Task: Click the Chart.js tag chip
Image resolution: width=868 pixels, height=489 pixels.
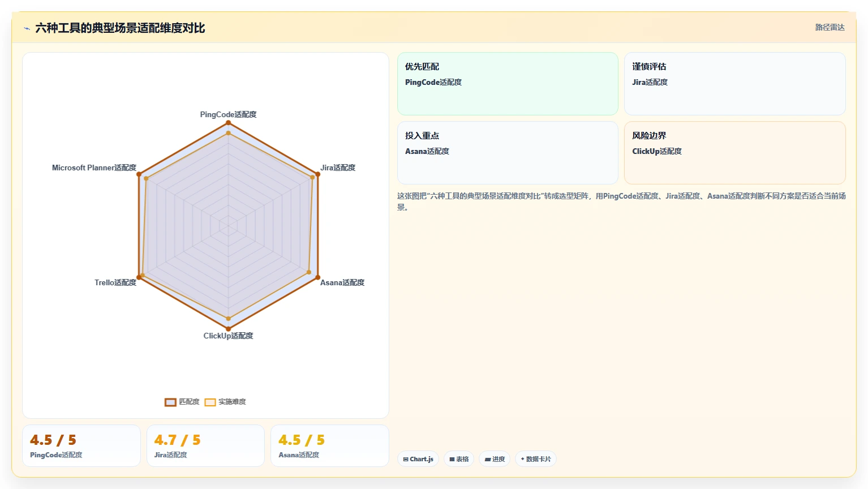Action: pyautogui.click(x=418, y=459)
